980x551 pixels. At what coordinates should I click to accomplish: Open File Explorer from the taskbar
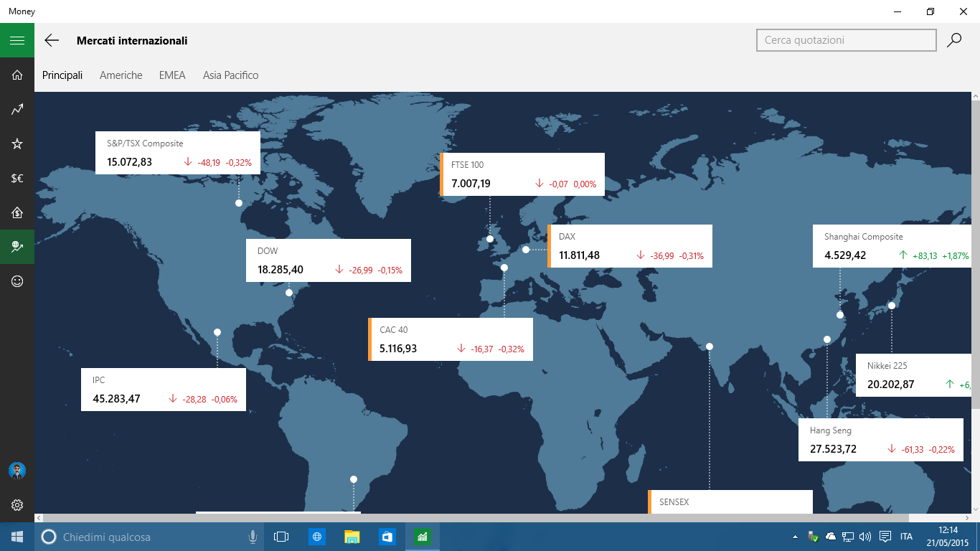[x=352, y=537]
